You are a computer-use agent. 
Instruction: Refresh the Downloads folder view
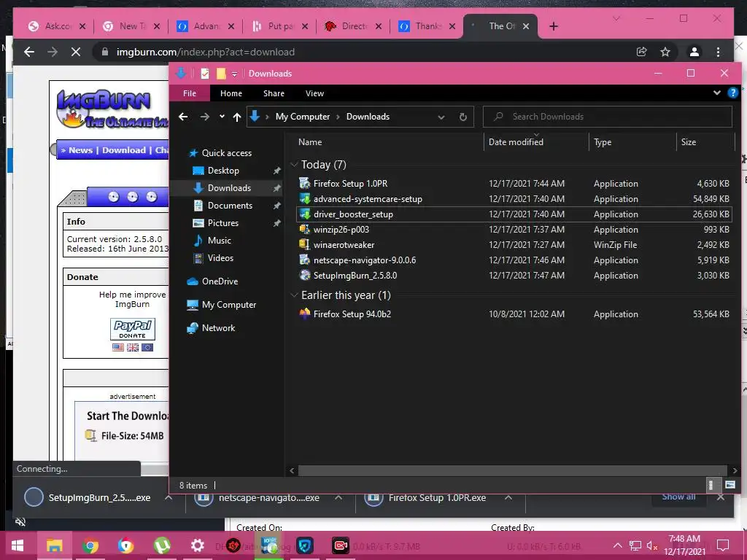pyautogui.click(x=463, y=117)
